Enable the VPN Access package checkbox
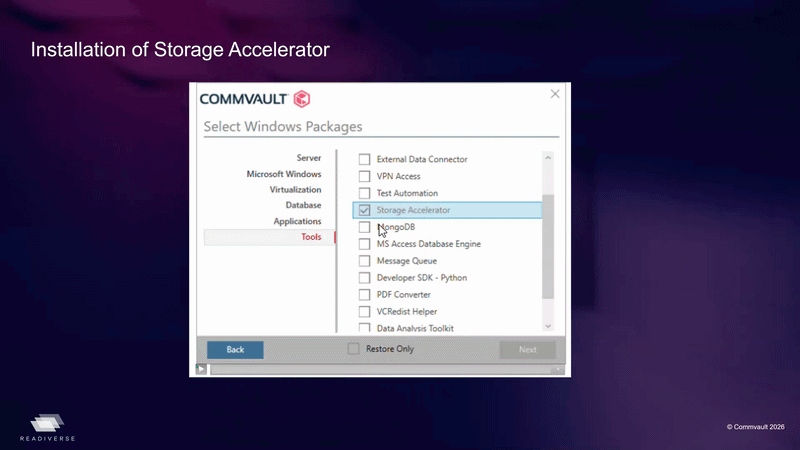Image resolution: width=800 pixels, height=450 pixels. tap(364, 176)
